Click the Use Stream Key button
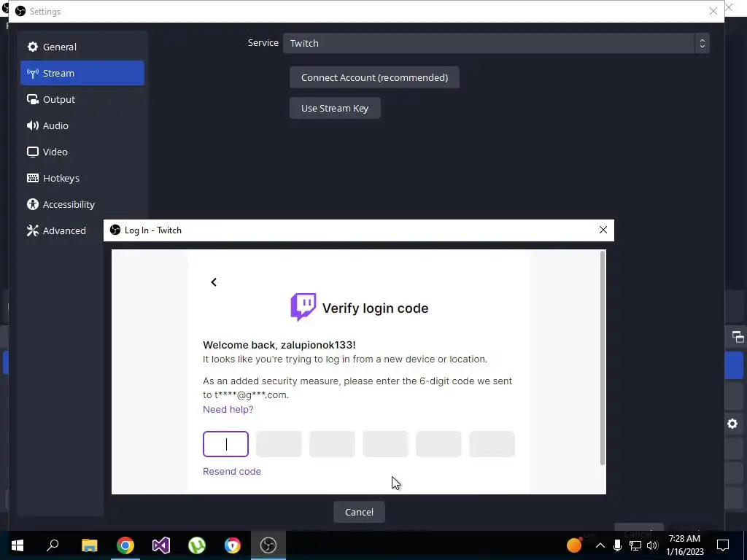 335,108
